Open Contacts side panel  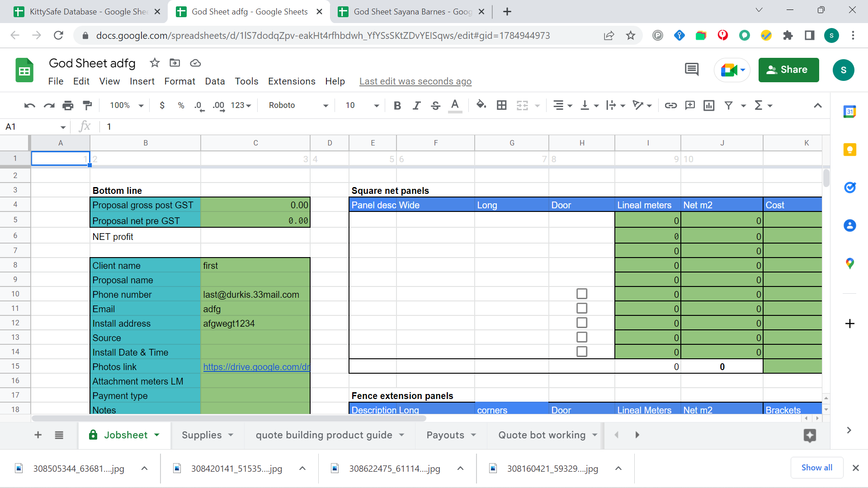pos(850,225)
